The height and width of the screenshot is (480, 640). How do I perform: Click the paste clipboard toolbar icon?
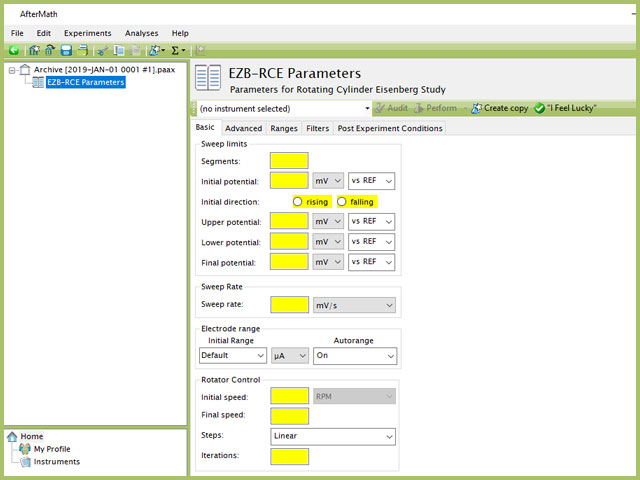click(135, 51)
